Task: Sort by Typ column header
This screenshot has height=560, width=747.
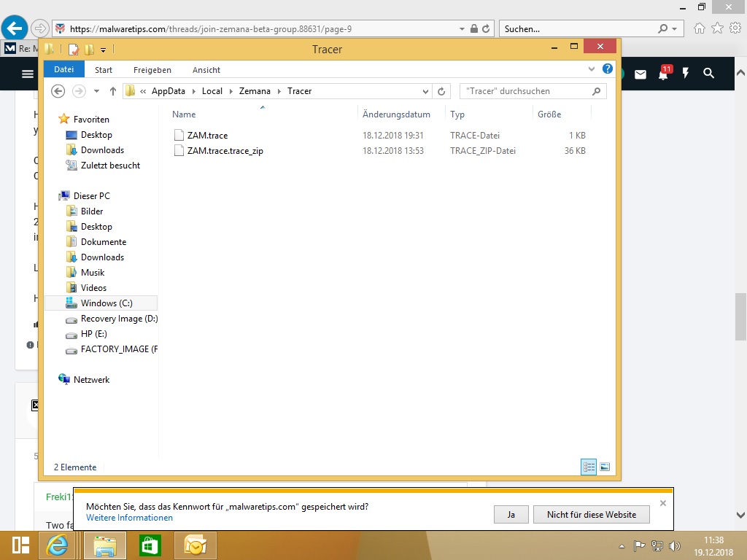Action: tap(488, 114)
